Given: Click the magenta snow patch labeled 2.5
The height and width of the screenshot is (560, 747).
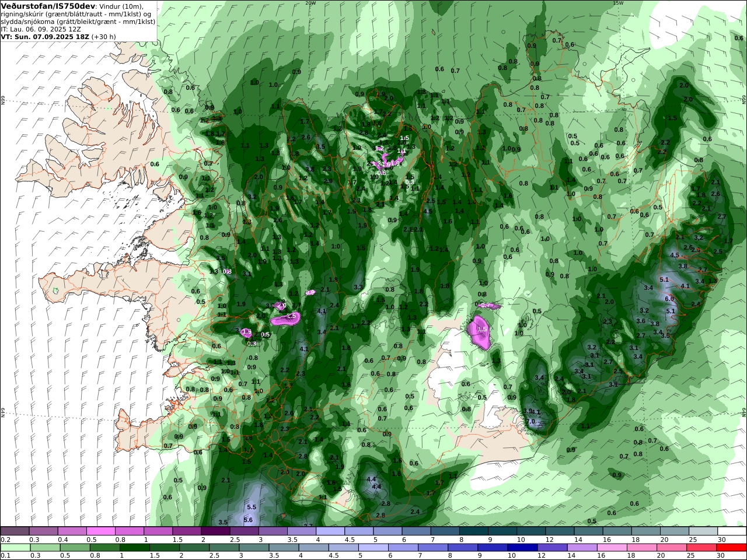Looking at the screenshot, I should tap(285, 318).
